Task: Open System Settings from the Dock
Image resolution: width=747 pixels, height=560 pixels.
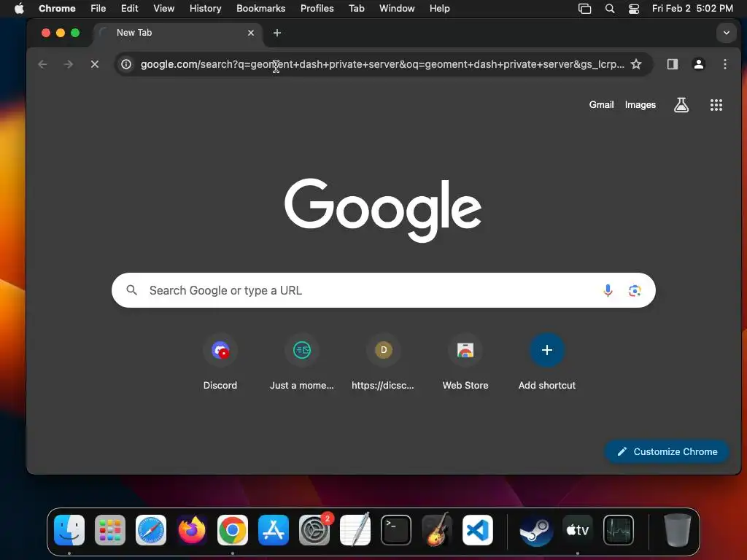Action: [314, 530]
